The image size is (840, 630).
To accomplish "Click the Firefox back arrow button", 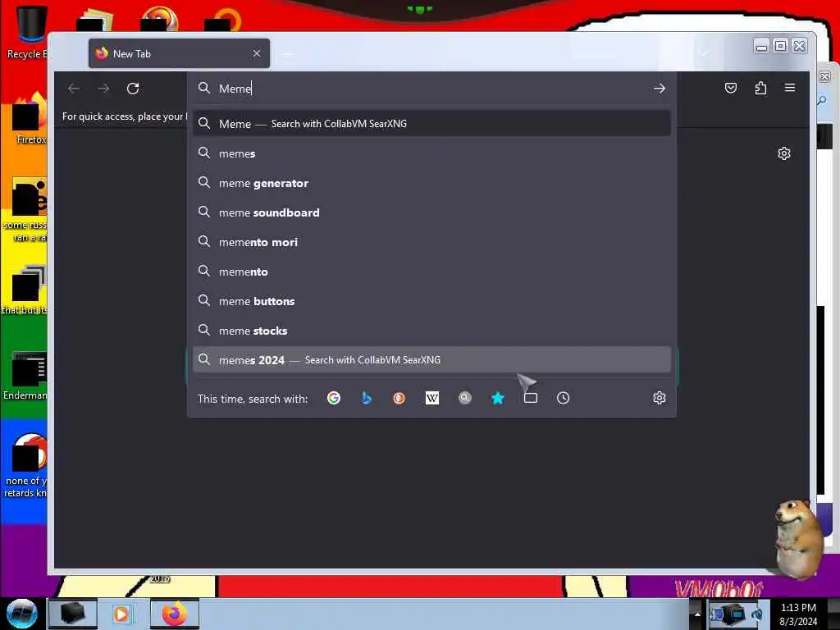I will click(74, 89).
